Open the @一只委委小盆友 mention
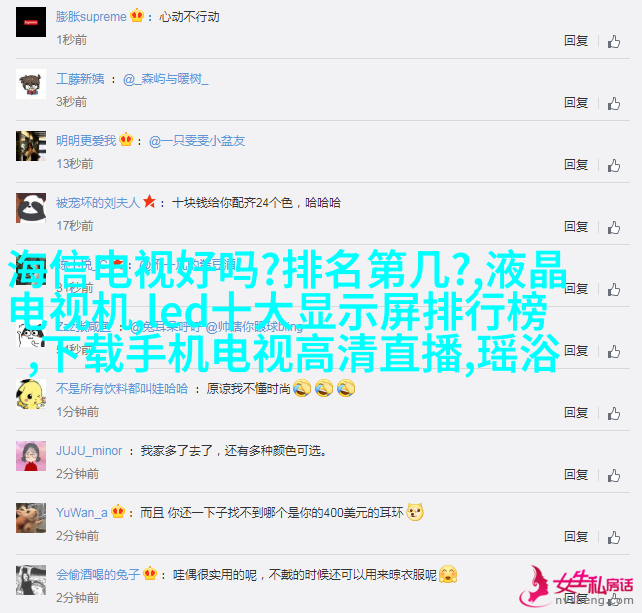642x613 pixels. click(x=197, y=141)
